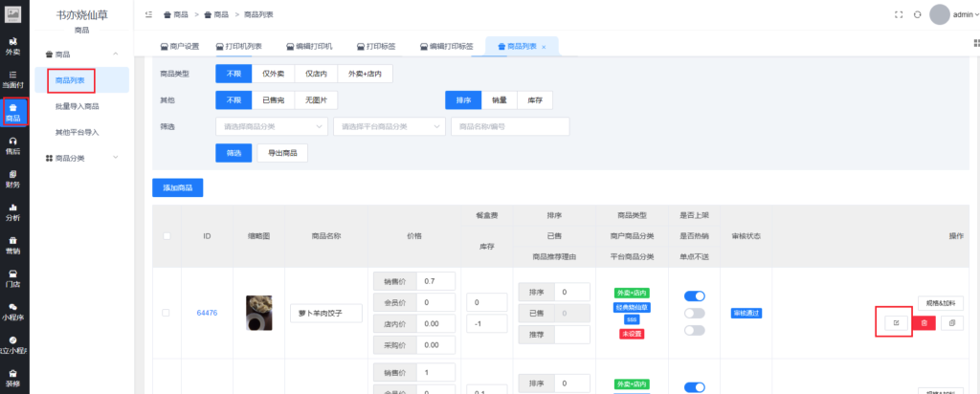Collapse sidebar using the menu fold icon
Image resolution: width=980 pixels, height=394 pixels.
pyautogui.click(x=148, y=15)
